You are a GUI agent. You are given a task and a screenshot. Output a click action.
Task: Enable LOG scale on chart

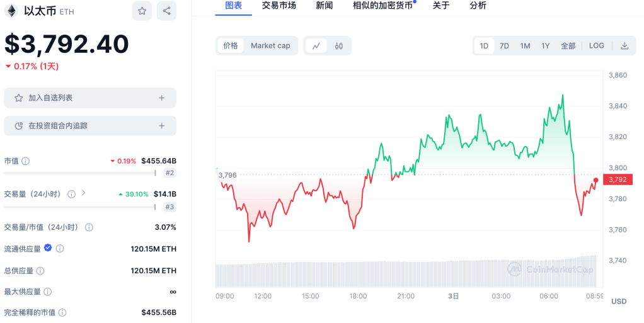596,45
